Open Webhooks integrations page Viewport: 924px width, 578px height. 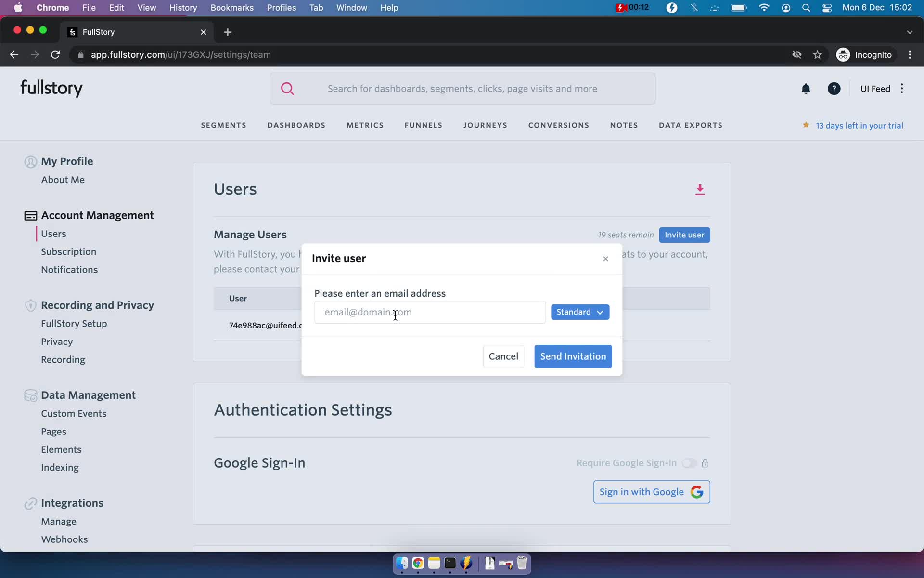[64, 539]
